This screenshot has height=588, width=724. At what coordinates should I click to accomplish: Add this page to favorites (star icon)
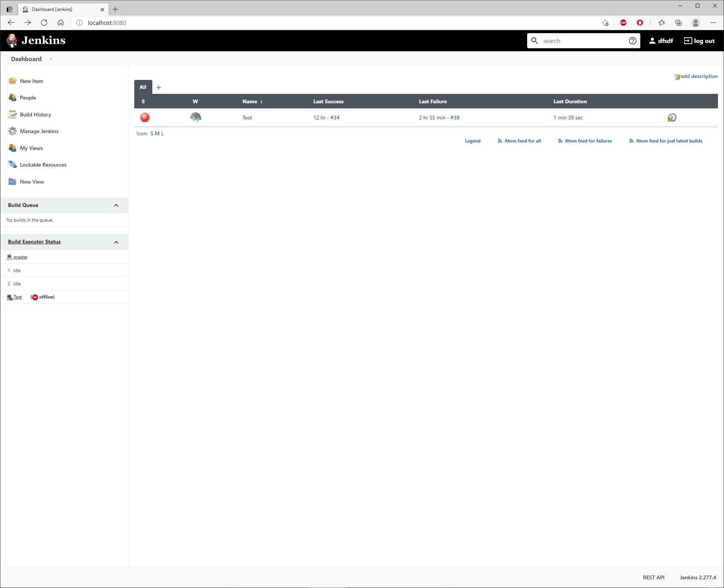click(605, 23)
